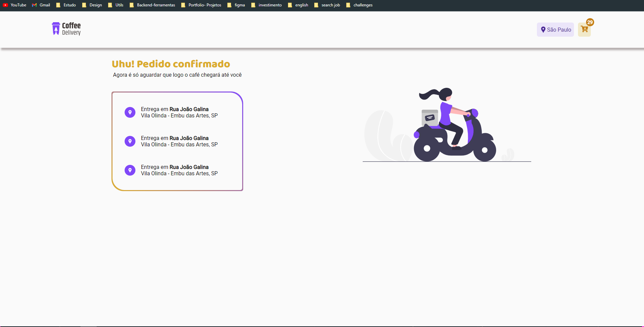The height and width of the screenshot is (327, 644).
Task: Open the english bookmarks folder
Action: 298,5
